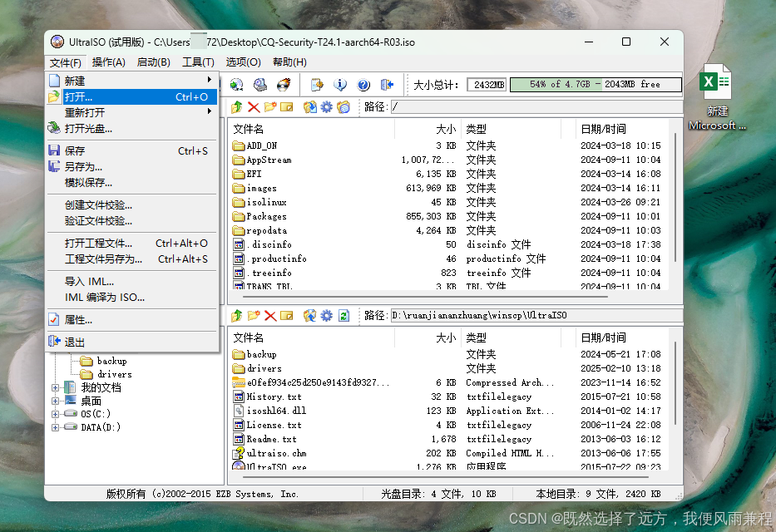Choose 模拟保存... menu entry
The height and width of the screenshot is (532, 776).
[x=132, y=182]
